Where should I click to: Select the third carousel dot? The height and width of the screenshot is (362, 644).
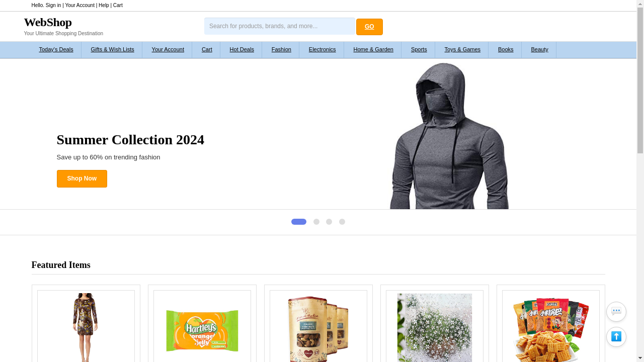329,222
